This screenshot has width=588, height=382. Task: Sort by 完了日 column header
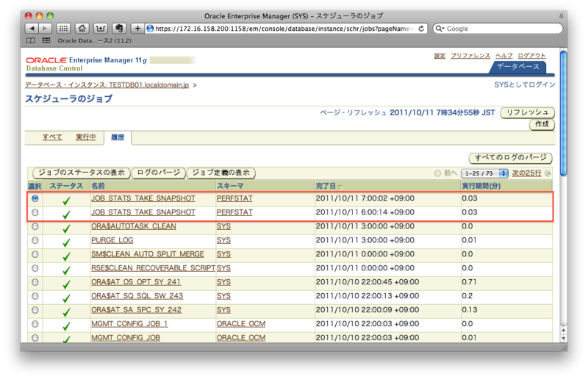coord(326,186)
